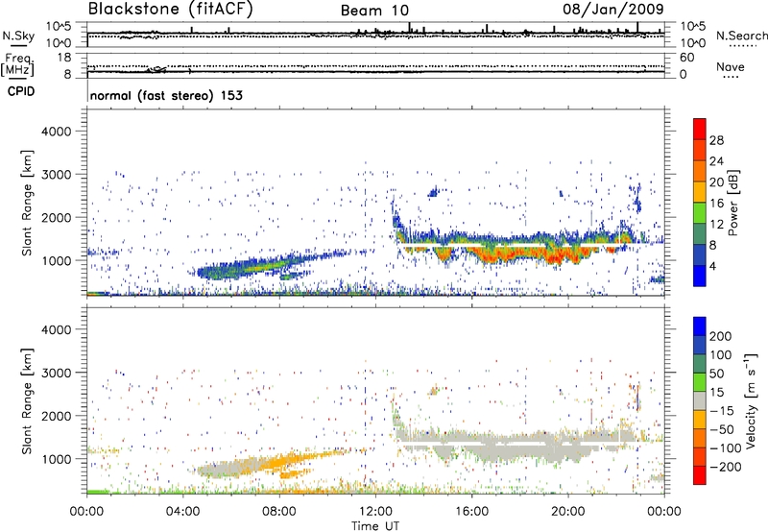Click the '-50' value on Velocity color bar
The height and width of the screenshot is (532, 768).
723,429
